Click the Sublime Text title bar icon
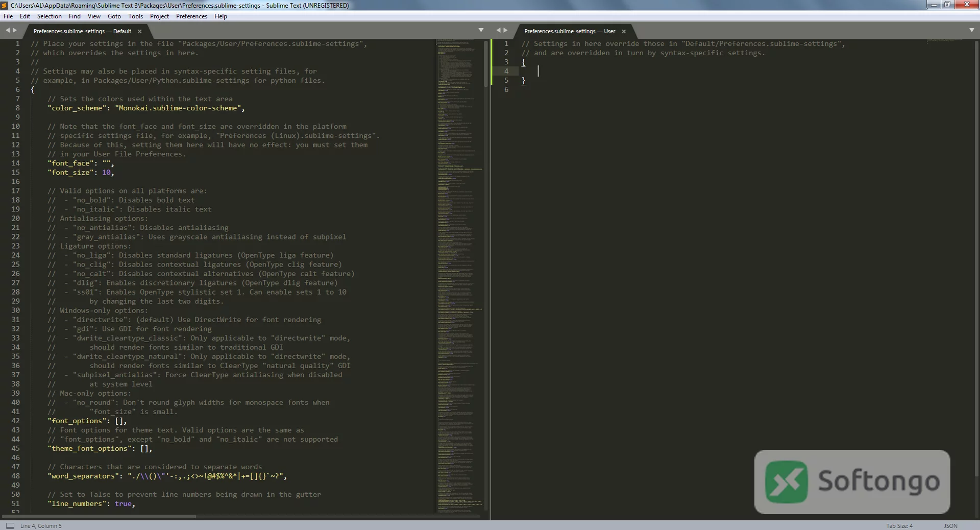 click(5, 5)
